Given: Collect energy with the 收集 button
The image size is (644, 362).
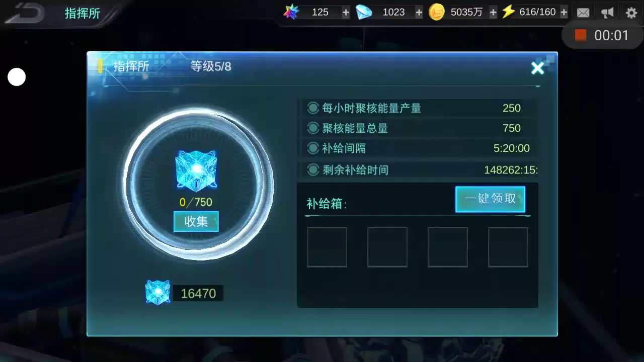Looking at the screenshot, I should pyautogui.click(x=196, y=221).
